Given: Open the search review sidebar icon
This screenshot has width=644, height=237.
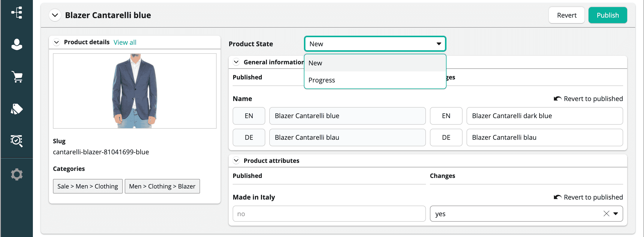Looking at the screenshot, I should (x=17, y=141).
